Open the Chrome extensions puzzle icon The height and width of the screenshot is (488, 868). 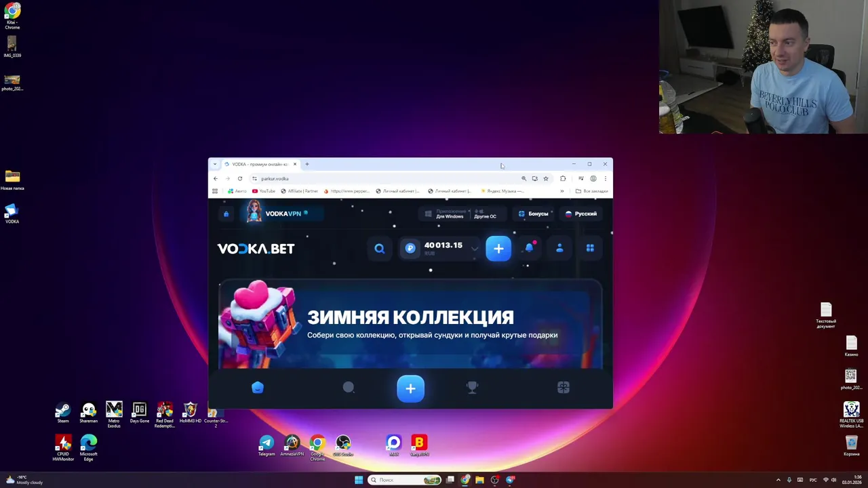click(x=563, y=178)
